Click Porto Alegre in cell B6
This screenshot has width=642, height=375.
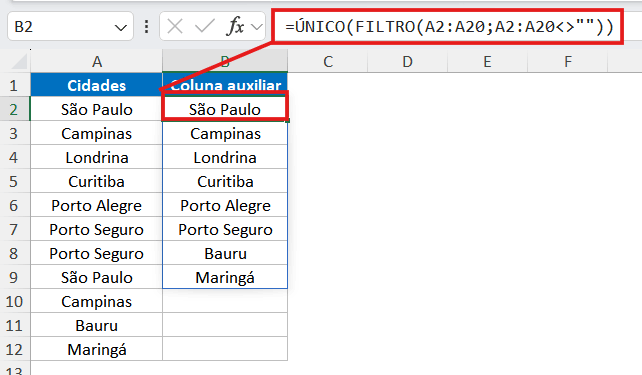[x=225, y=205]
